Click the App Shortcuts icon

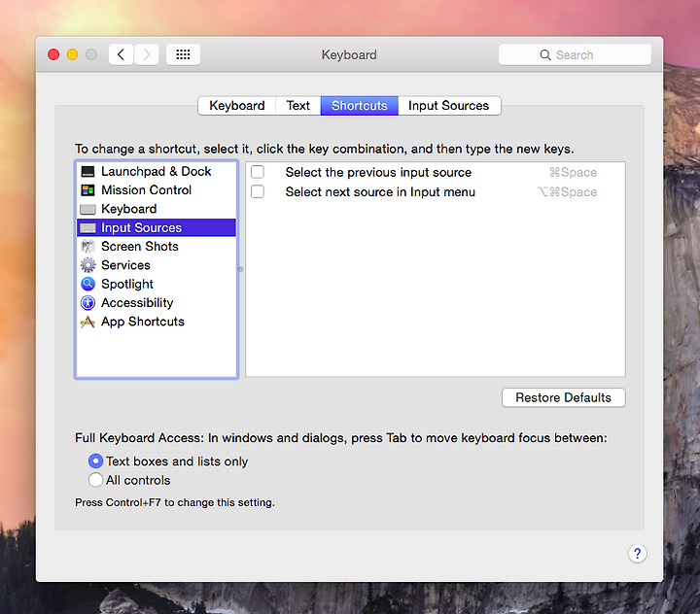click(x=87, y=322)
